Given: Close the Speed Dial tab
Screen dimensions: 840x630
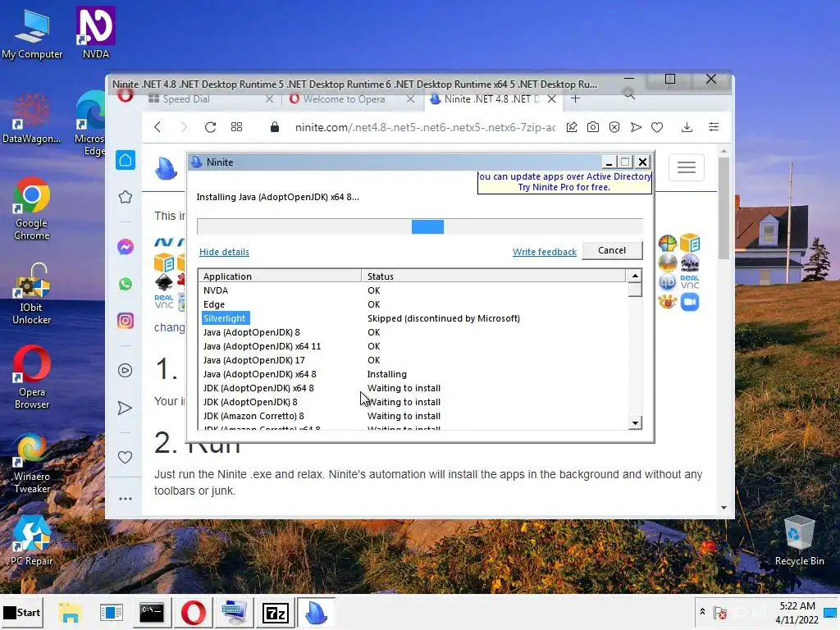Looking at the screenshot, I should tap(269, 99).
